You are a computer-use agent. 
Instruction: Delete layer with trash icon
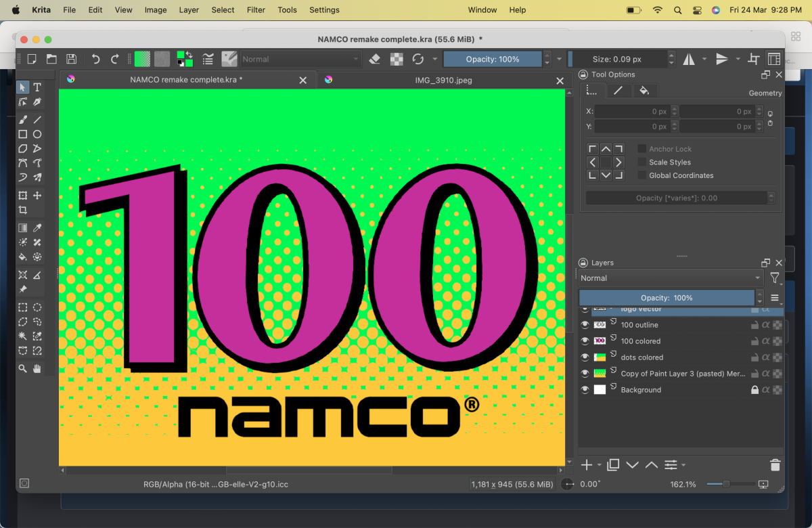click(x=775, y=465)
